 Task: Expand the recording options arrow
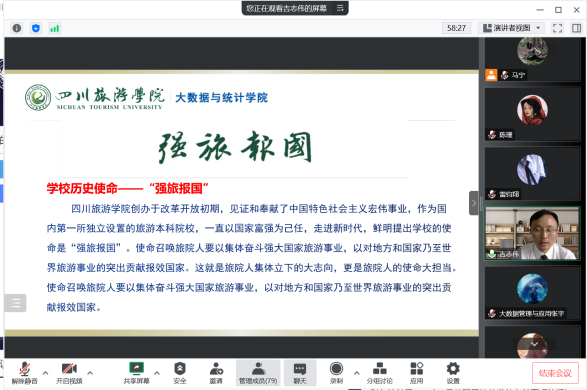[356, 373]
